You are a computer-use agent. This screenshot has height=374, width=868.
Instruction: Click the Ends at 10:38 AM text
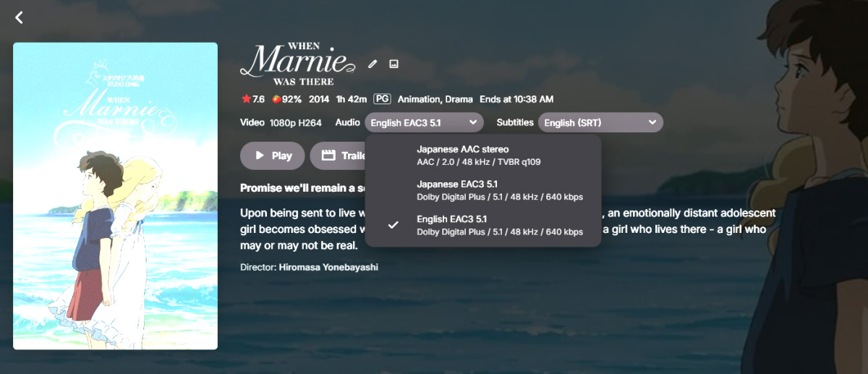516,99
